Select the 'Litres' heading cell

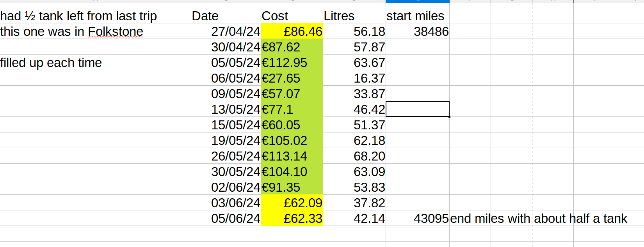pyautogui.click(x=339, y=16)
